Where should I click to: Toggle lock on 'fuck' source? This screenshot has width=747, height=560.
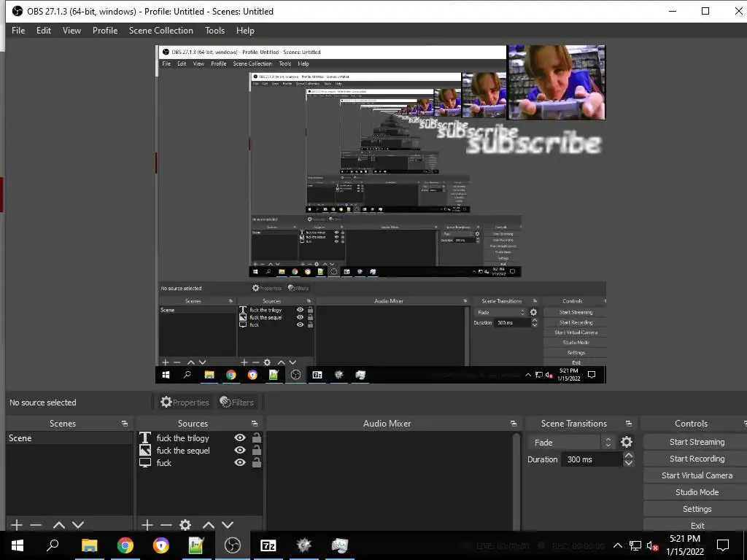point(256,462)
